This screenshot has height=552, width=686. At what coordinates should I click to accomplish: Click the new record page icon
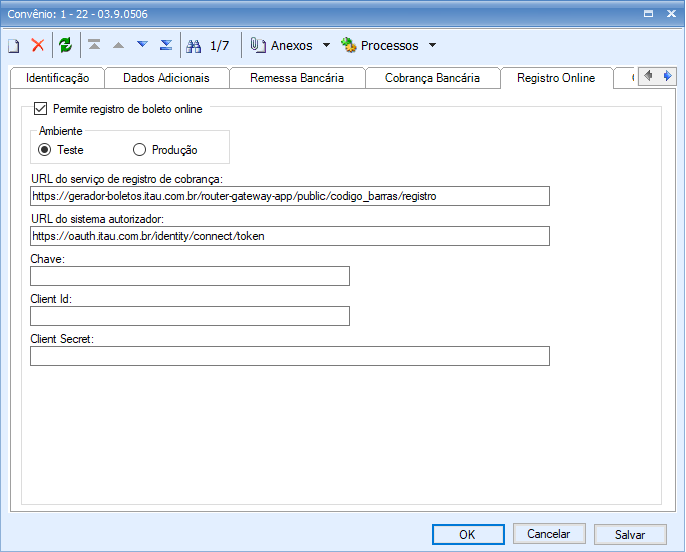[x=14, y=45]
